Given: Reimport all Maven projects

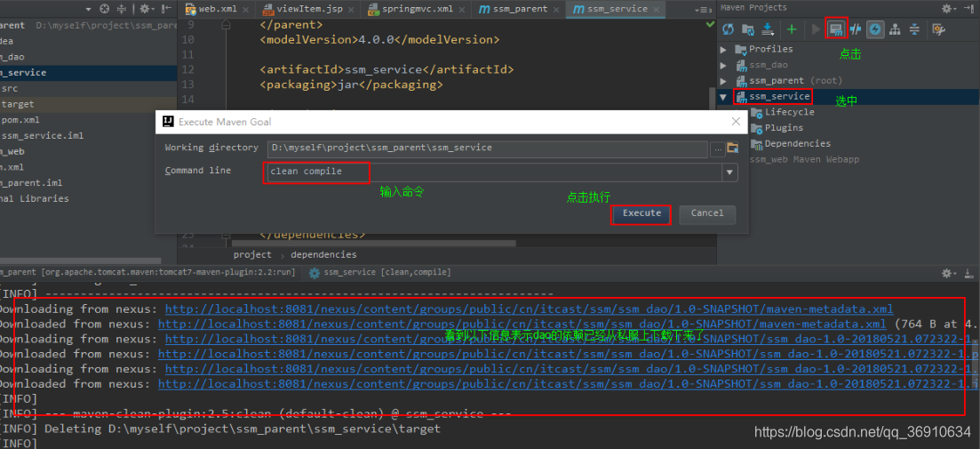Looking at the screenshot, I should (x=729, y=28).
